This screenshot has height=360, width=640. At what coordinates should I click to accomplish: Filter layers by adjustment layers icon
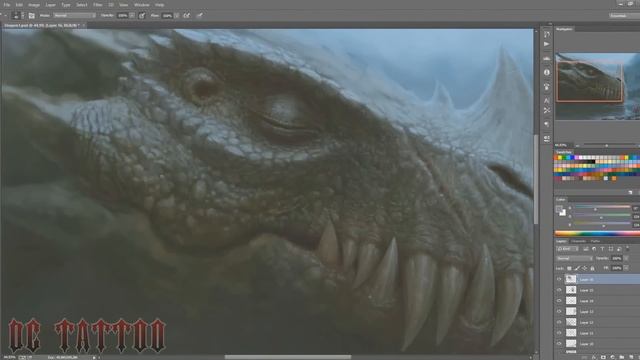(x=594, y=249)
